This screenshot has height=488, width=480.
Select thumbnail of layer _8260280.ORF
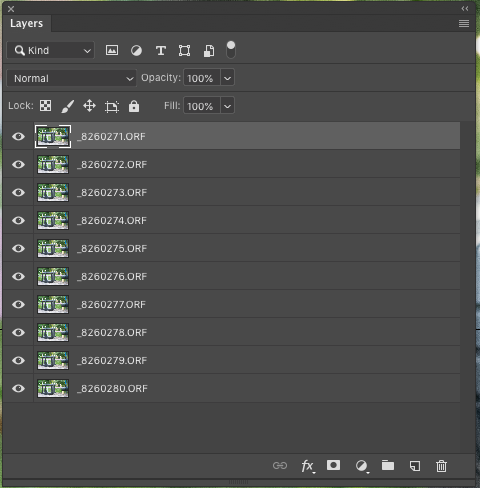click(53, 388)
